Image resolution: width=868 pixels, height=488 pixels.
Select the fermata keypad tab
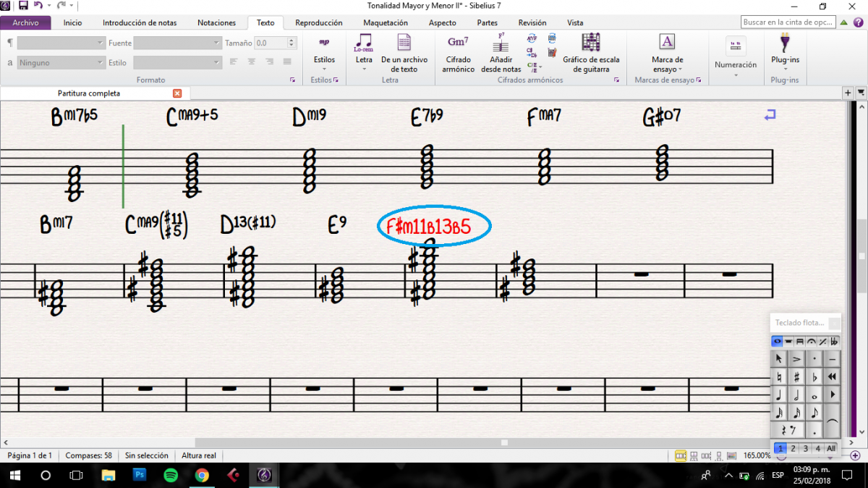[812, 342]
